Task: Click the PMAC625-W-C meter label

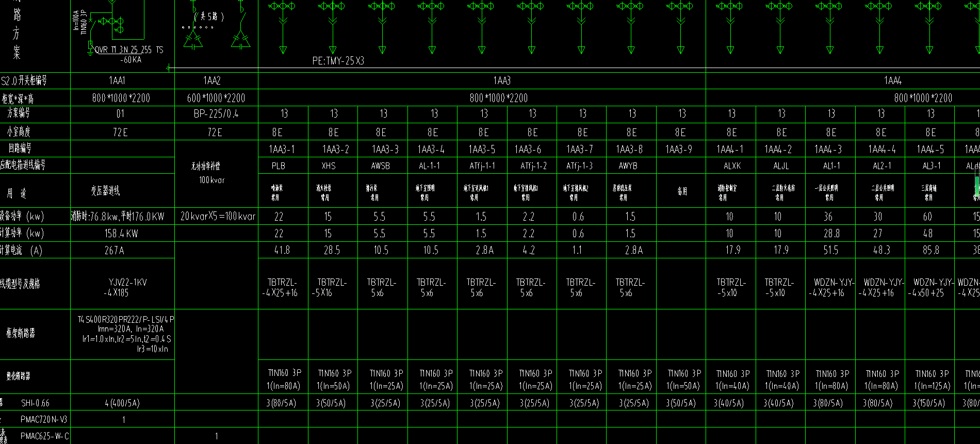Action: click(44, 436)
